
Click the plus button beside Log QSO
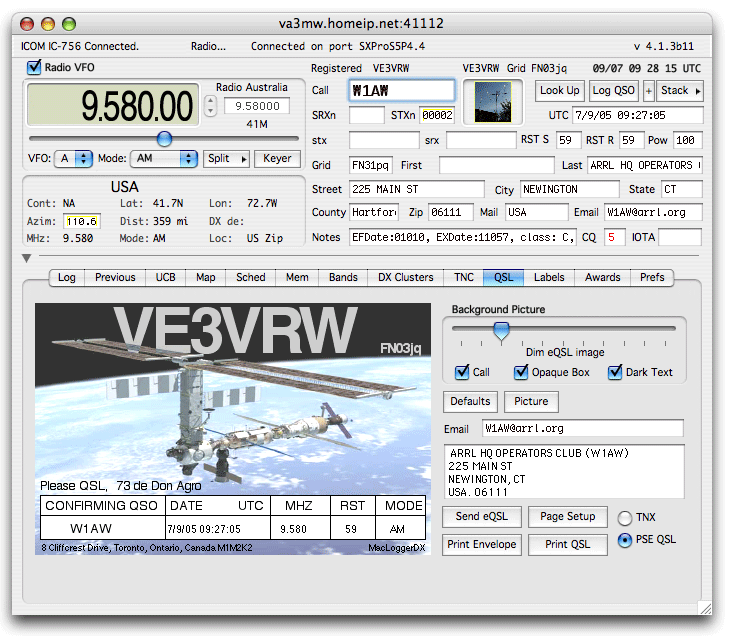pos(648,90)
